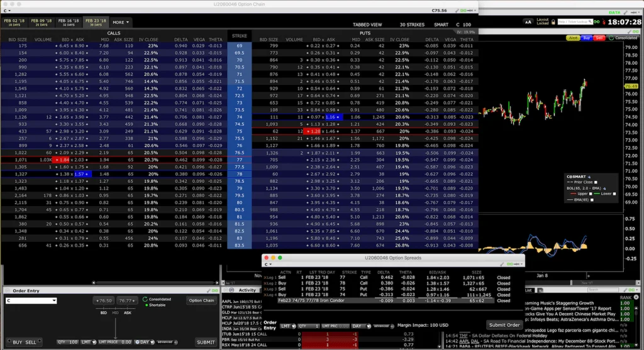The image size is (644, 350).
Task: Select the FEB 02 '18 expiry tab
Action: tap(14, 22)
